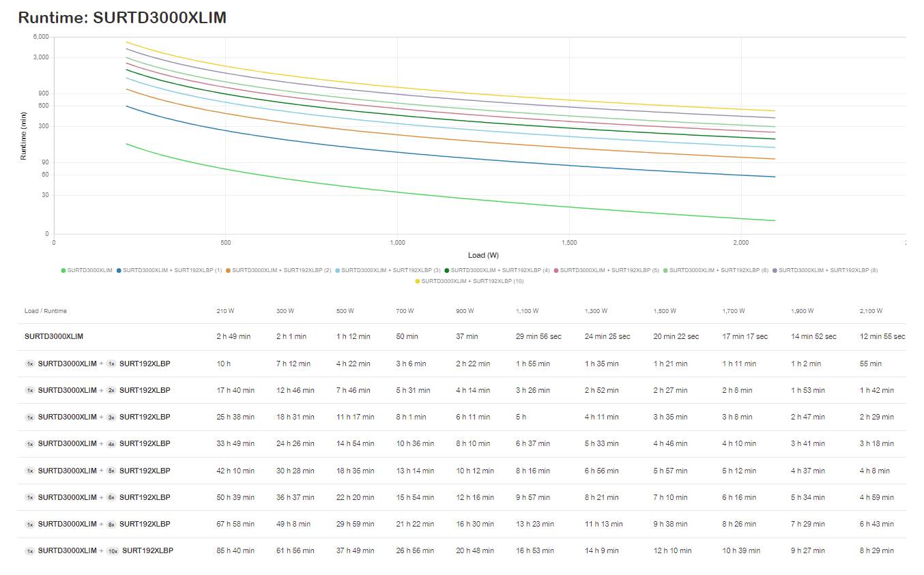
Task: Click the '55 min' cell under 2,100 W
Action: (871, 364)
